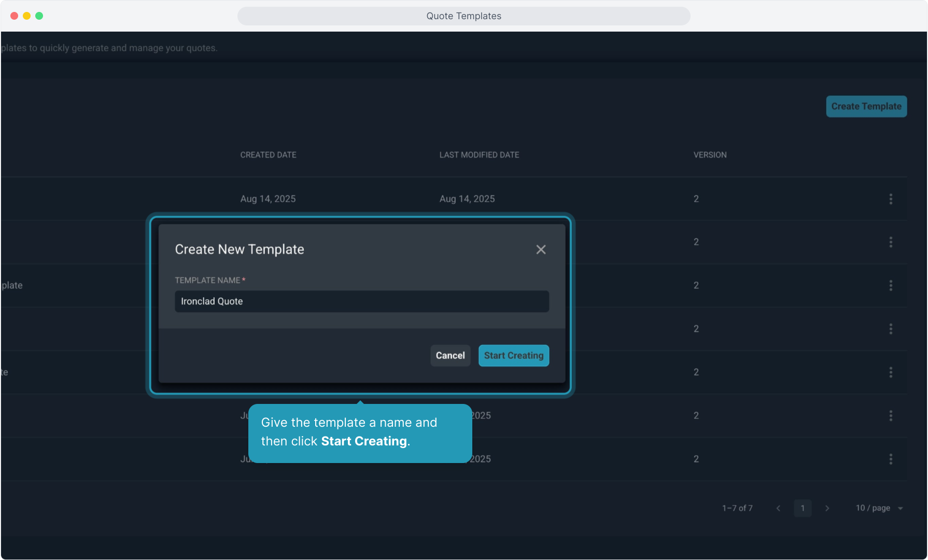
Task: Click the Template Name input field
Action: point(361,301)
